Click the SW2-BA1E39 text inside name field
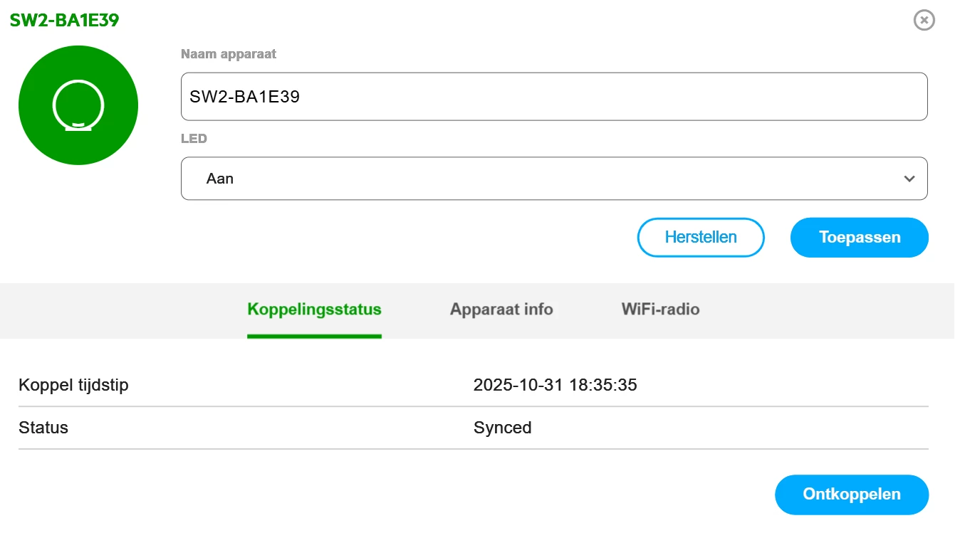955x560 pixels. pyautogui.click(x=244, y=97)
